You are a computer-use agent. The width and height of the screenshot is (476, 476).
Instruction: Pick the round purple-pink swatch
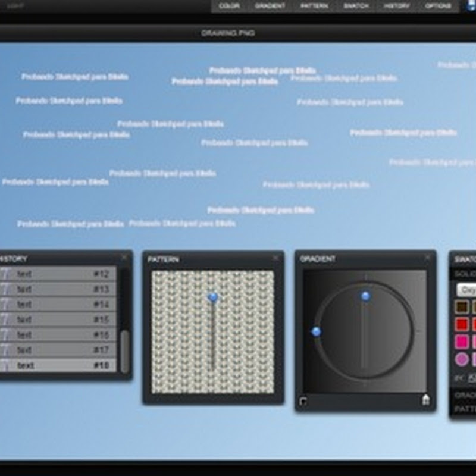click(x=462, y=359)
